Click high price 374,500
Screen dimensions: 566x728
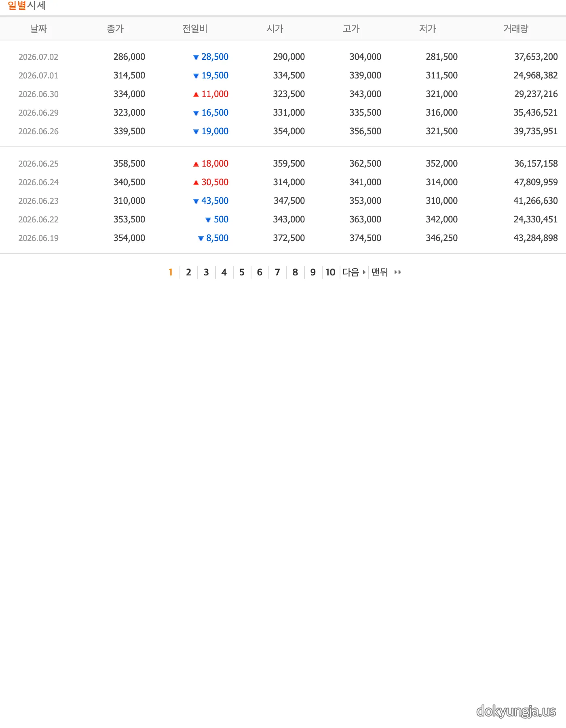[x=365, y=238]
